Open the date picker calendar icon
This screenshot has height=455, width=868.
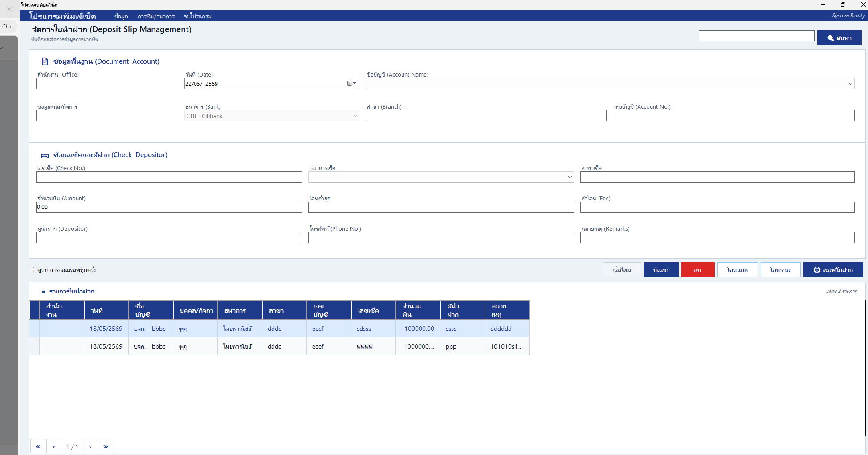click(352, 84)
